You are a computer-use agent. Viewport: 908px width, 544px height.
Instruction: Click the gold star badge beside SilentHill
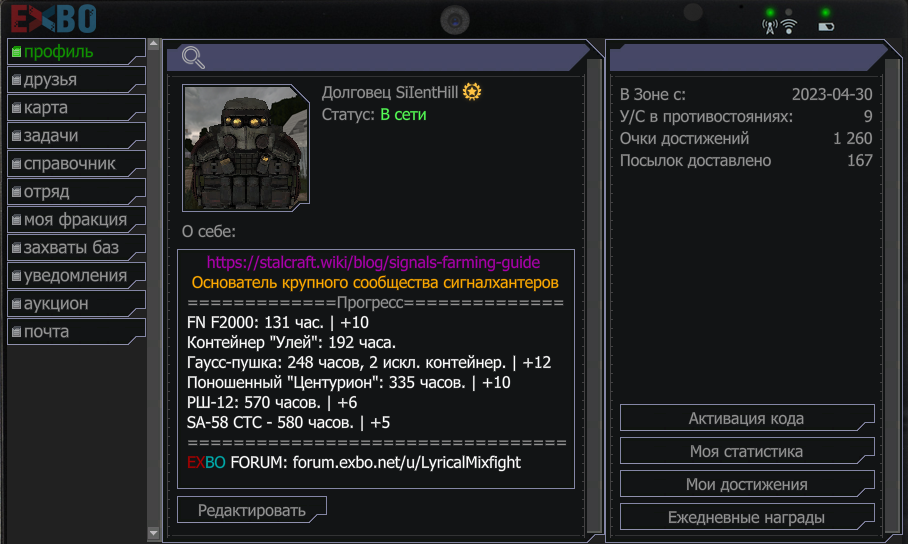[x=472, y=92]
